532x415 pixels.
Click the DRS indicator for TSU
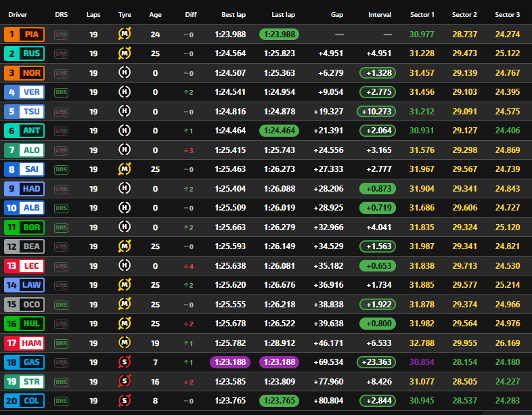[x=62, y=112]
